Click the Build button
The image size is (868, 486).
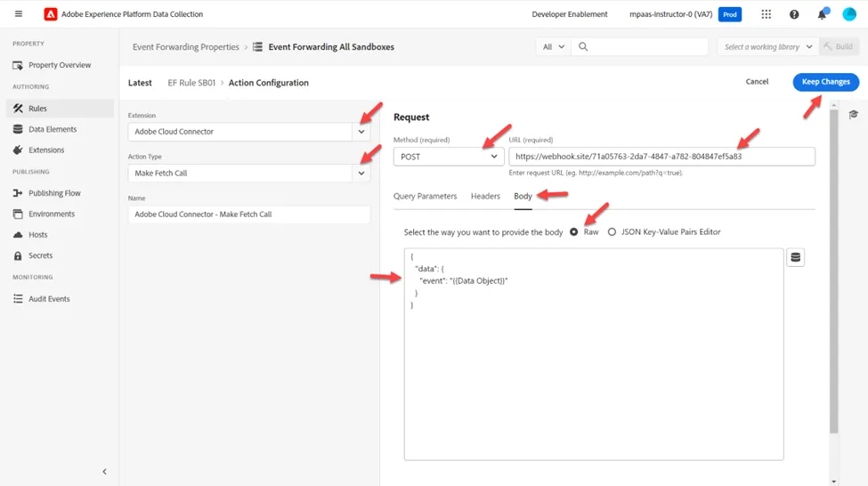[839, 47]
